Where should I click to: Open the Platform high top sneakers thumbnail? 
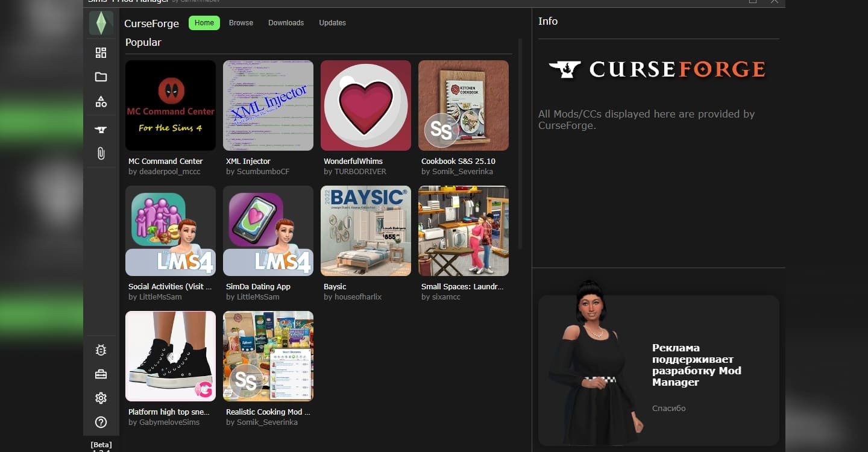click(x=171, y=356)
